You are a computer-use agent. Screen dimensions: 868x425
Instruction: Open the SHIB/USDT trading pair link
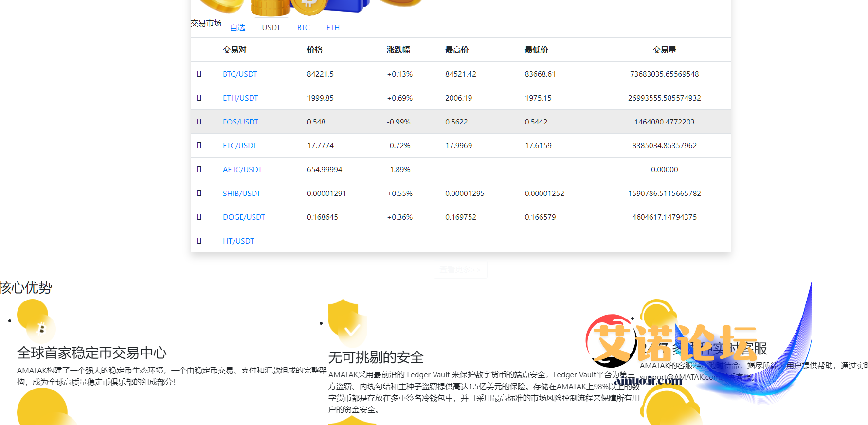pos(242,194)
